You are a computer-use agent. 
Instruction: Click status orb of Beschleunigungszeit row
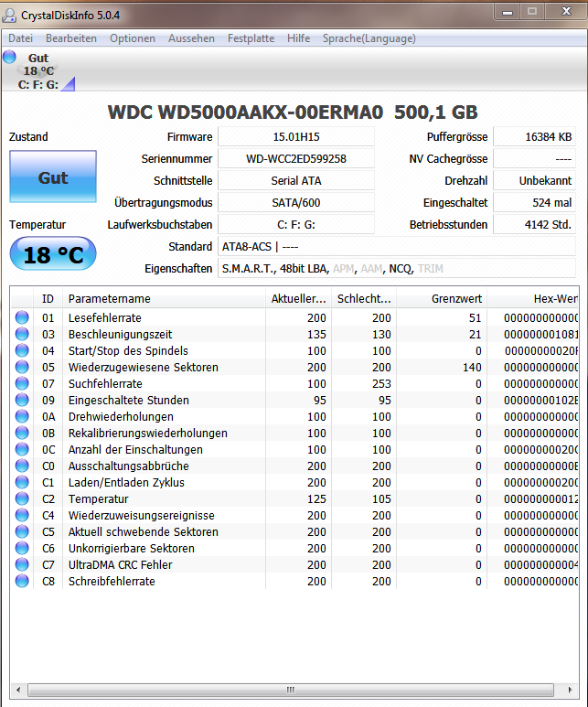(22, 334)
